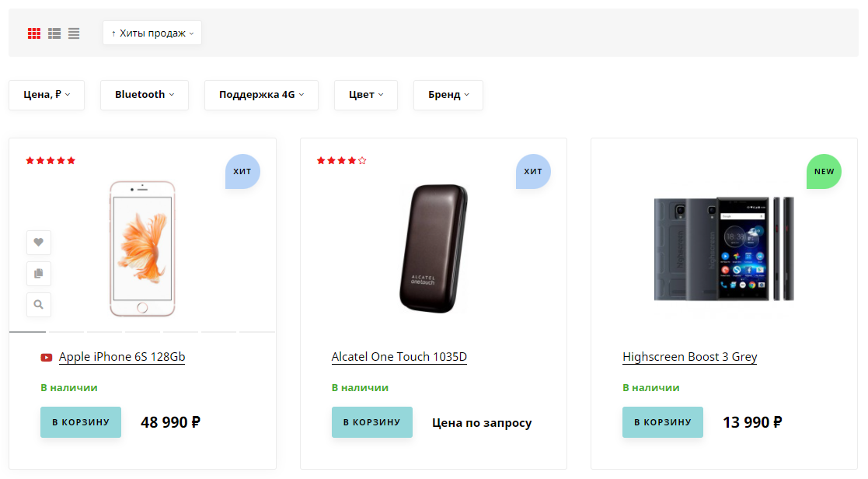Add Highscreen Boost 3 Grey to cart
This screenshot has height=479, width=868.
point(662,422)
